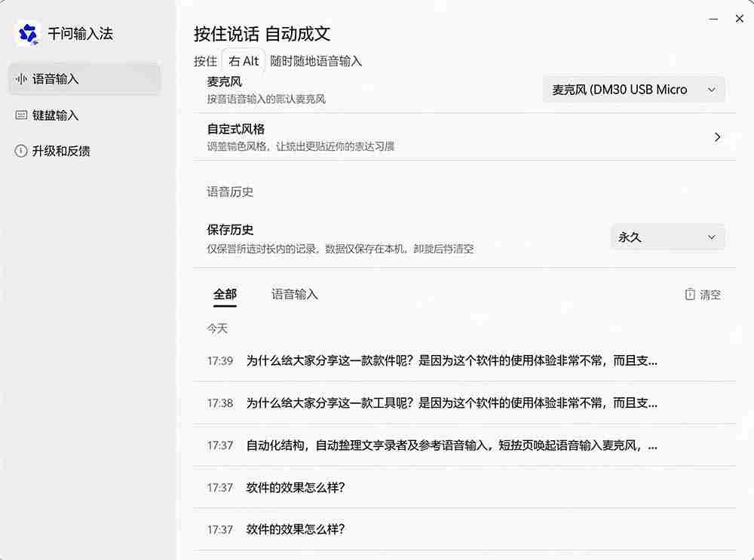Click the 千问输入法 logo icon

point(27,34)
